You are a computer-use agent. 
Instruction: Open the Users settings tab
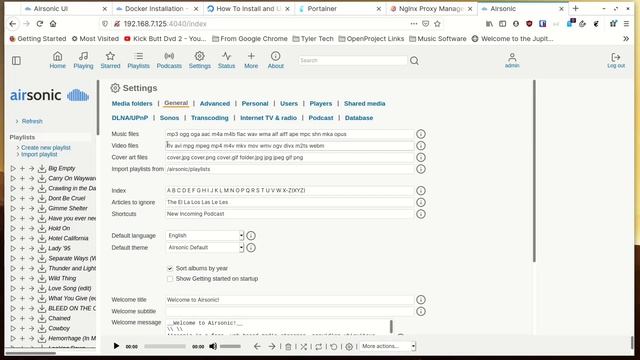click(289, 104)
